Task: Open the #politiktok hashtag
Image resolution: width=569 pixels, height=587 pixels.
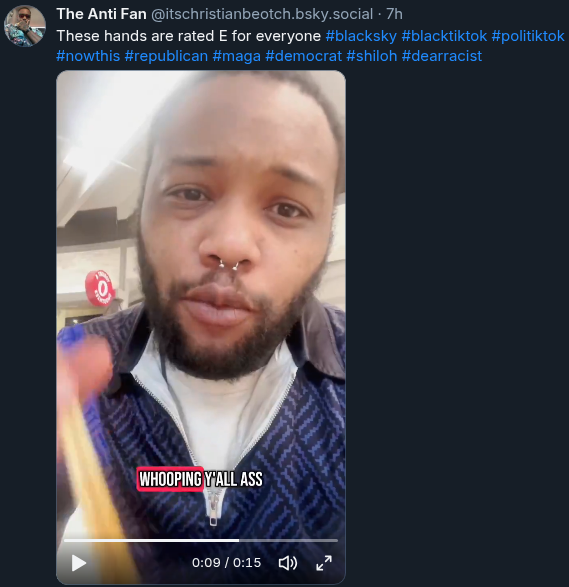Action: pos(528,36)
